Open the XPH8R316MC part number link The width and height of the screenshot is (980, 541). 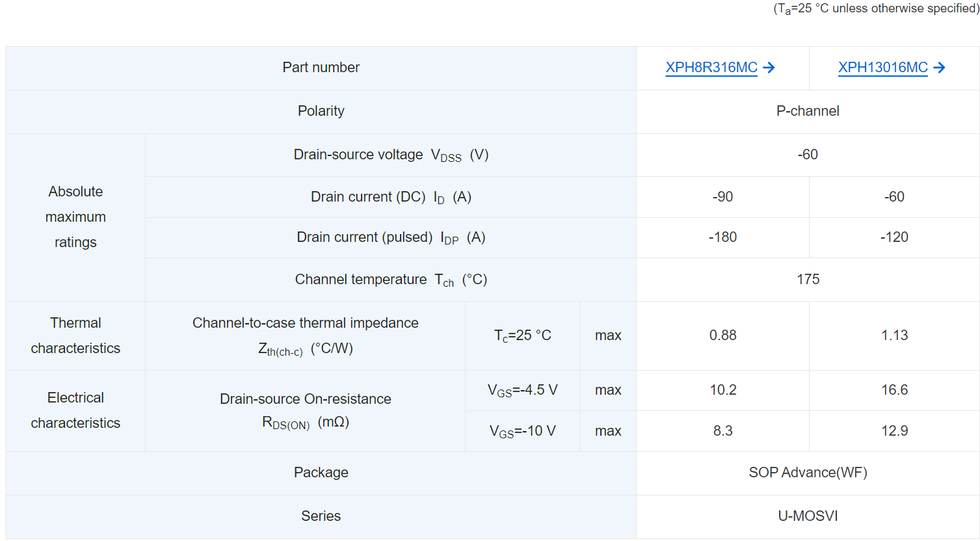[x=711, y=68]
